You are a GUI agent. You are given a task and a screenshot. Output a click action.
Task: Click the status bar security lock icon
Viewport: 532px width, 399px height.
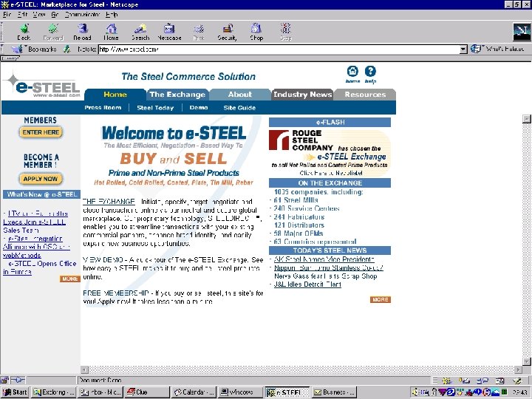[x=4, y=380]
